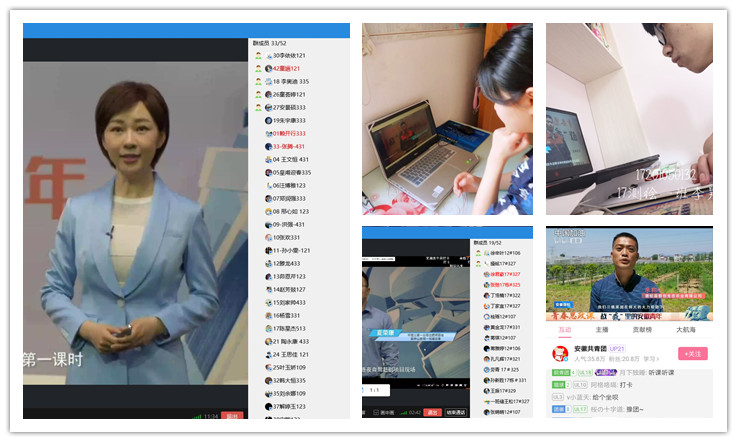Click the 19朱宇康333 member avatar
737x442 pixels.
(269, 120)
